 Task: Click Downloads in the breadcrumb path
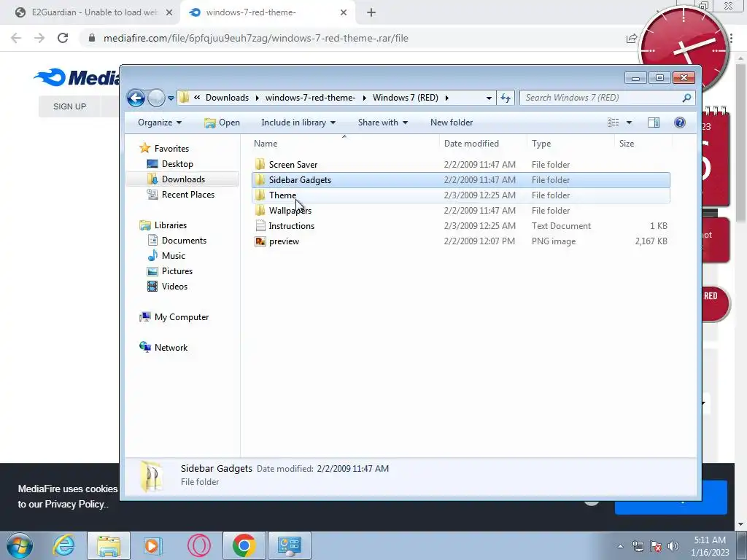click(228, 98)
